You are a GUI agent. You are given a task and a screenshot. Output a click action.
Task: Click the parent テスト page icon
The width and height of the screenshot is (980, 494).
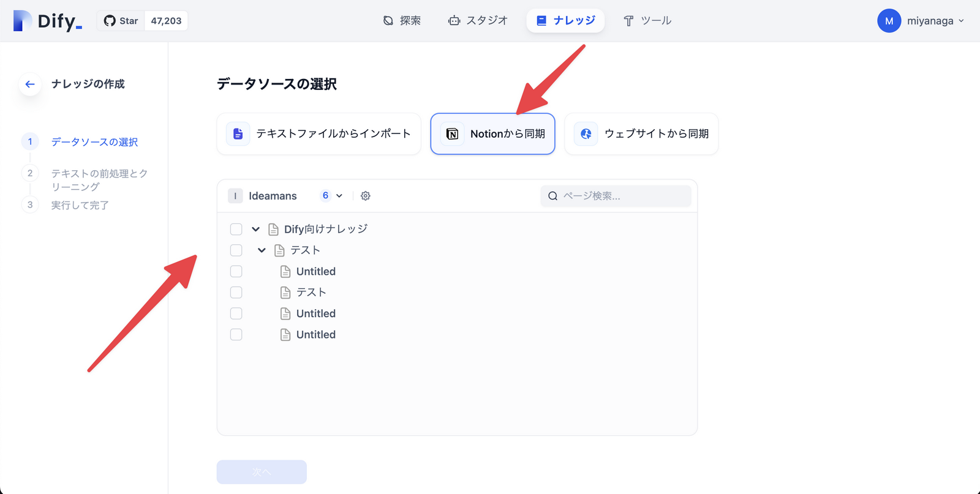[x=279, y=250]
